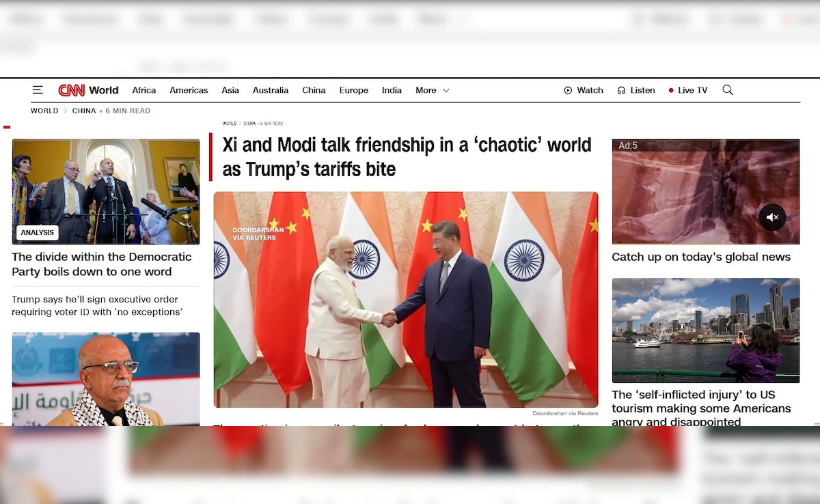Unmute the ad video speaker icon
This screenshot has height=504, width=820.
772,217
